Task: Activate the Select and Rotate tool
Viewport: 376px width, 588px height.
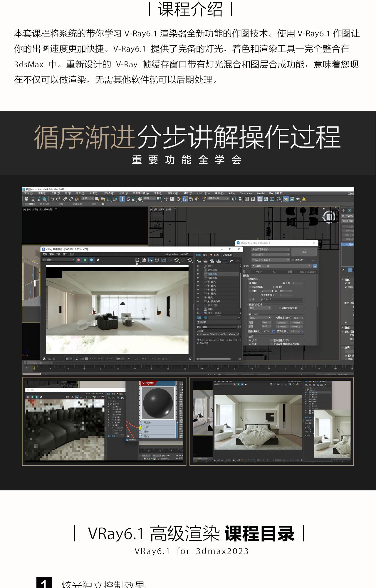Action: 128,199
